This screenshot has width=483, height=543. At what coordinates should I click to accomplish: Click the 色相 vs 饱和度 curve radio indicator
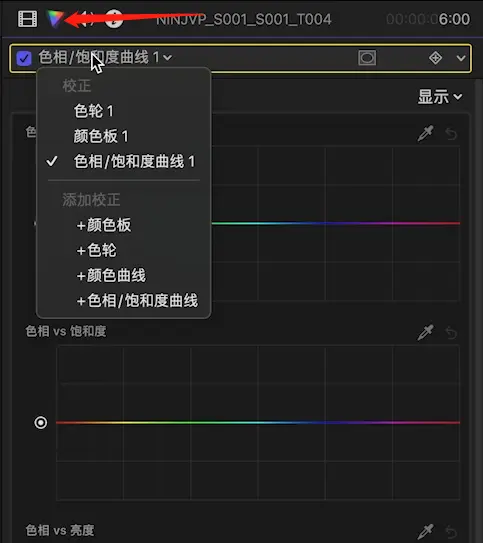pyautogui.click(x=41, y=422)
